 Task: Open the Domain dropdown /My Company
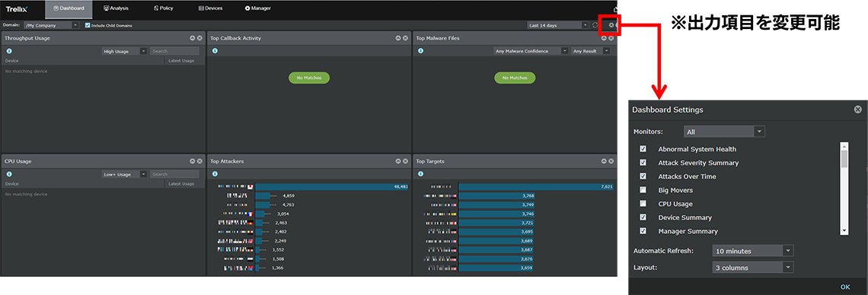[x=52, y=25]
